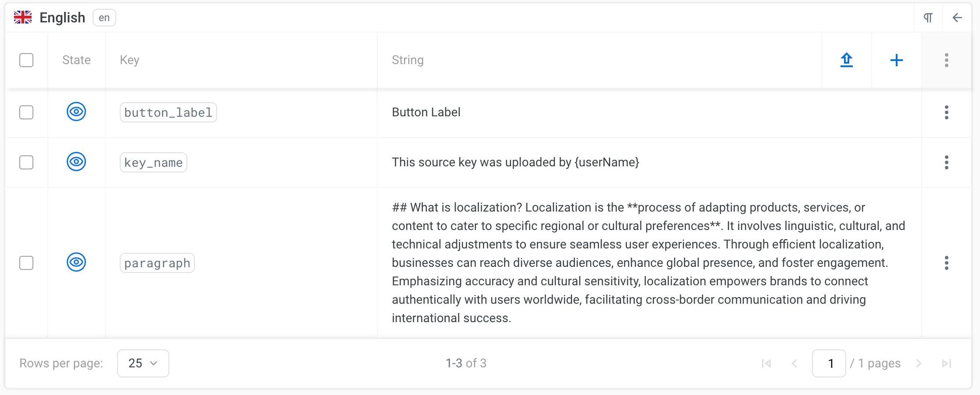Open options menu for button_label row

(946, 112)
